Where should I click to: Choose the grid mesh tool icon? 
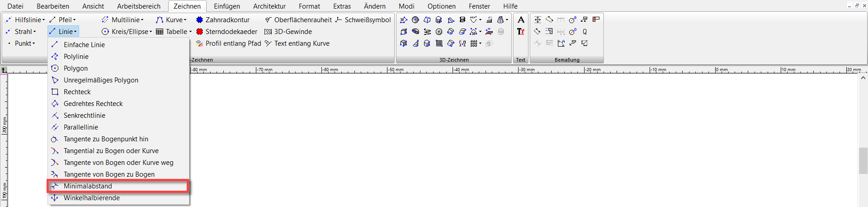point(439,43)
